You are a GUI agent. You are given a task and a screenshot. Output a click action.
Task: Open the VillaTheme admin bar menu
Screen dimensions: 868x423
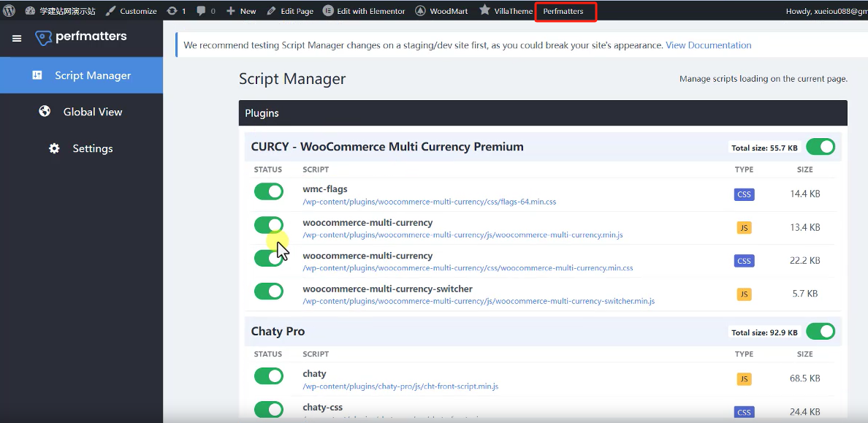point(506,10)
